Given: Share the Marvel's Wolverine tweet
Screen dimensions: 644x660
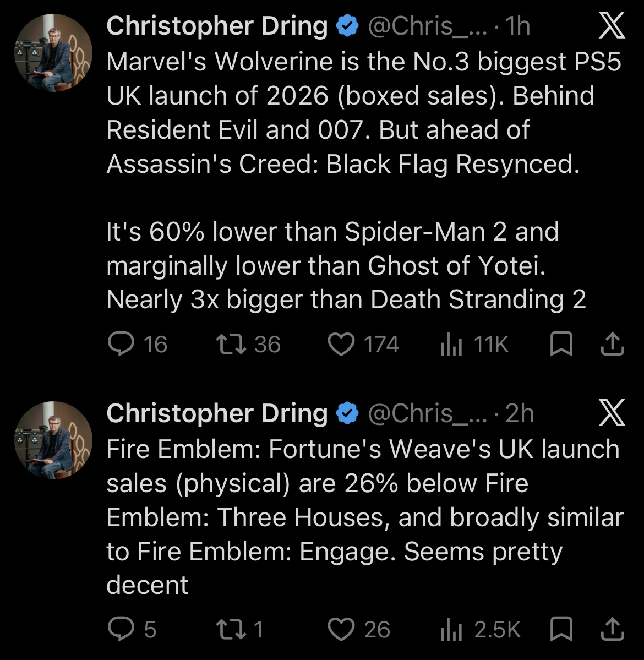Looking at the screenshot, I should [x=613, y=344].
